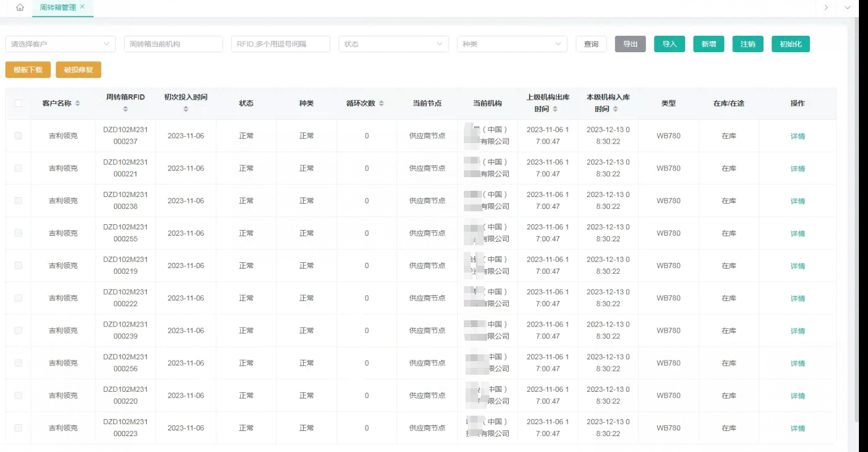The height and width of the screenshot is (452, 868).
Task: Click the 查询 button
Action: click(591, 44)
